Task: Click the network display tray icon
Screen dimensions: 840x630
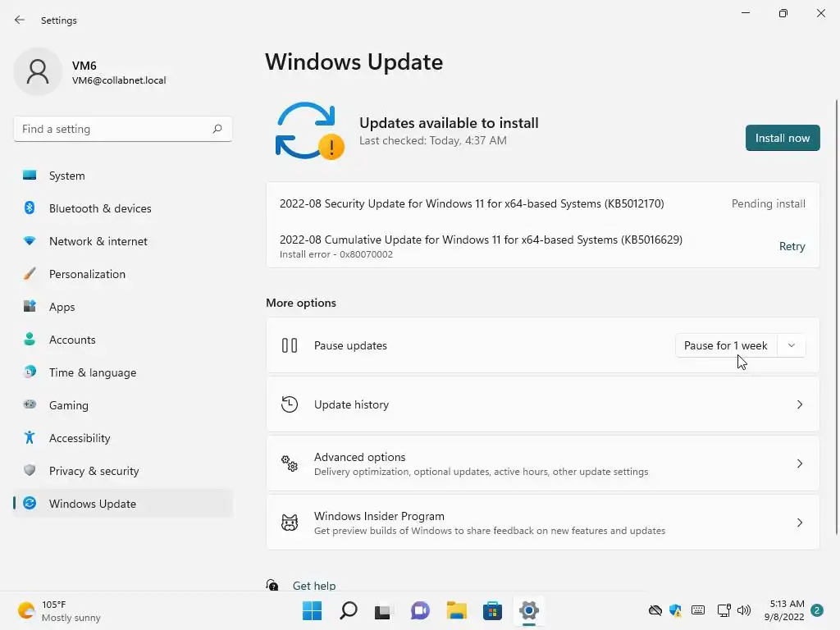Action: point(724,609)
